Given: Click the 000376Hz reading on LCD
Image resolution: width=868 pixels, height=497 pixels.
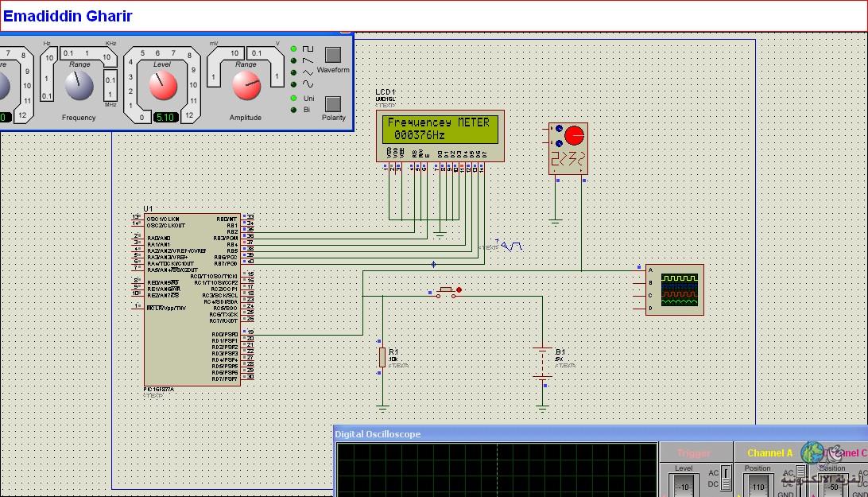Looking at the screenshot, I should 420,135.
